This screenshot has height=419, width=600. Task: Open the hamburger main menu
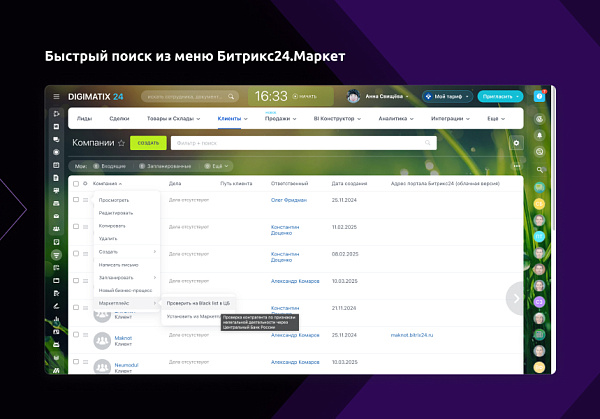tap(56, 96)
